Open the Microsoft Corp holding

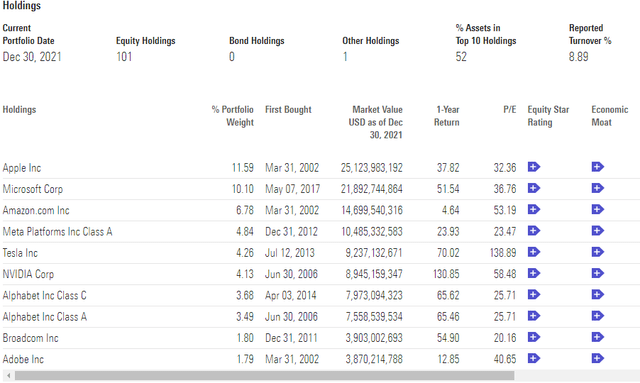tap(33, 189)
